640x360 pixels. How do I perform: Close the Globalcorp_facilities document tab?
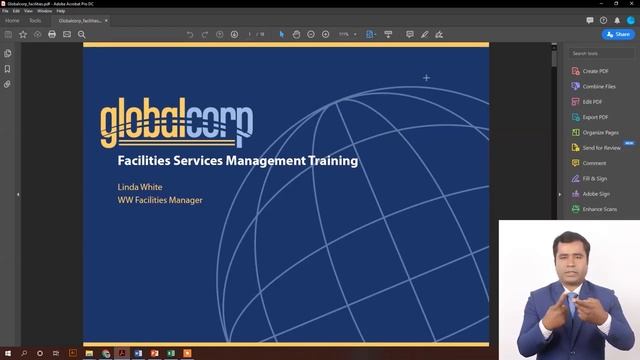[106, 20]
